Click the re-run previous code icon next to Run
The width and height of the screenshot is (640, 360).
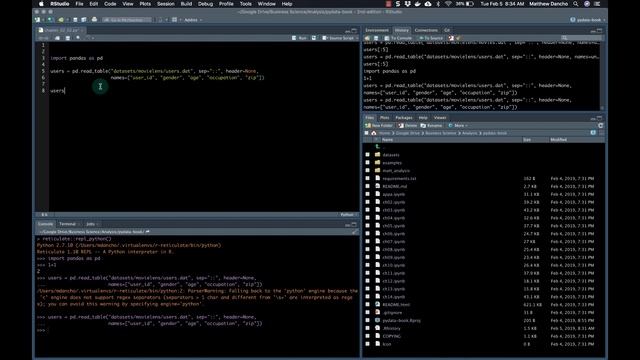(314, 38)
